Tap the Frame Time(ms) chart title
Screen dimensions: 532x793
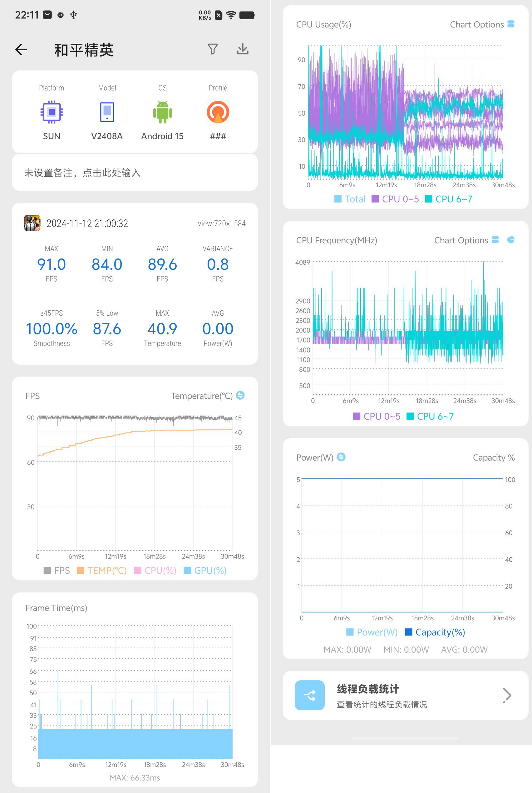[x=56, y=608]
